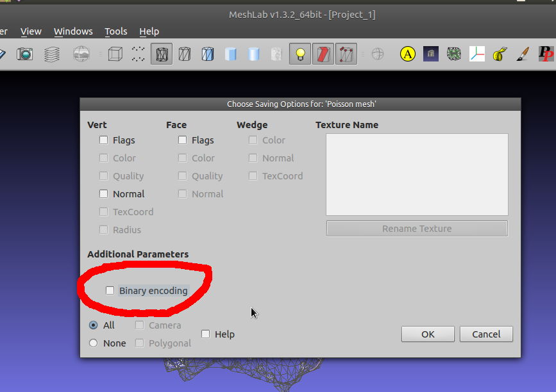Cancel the saving options dialog
The image size is (556, 392).
(486, 334)
